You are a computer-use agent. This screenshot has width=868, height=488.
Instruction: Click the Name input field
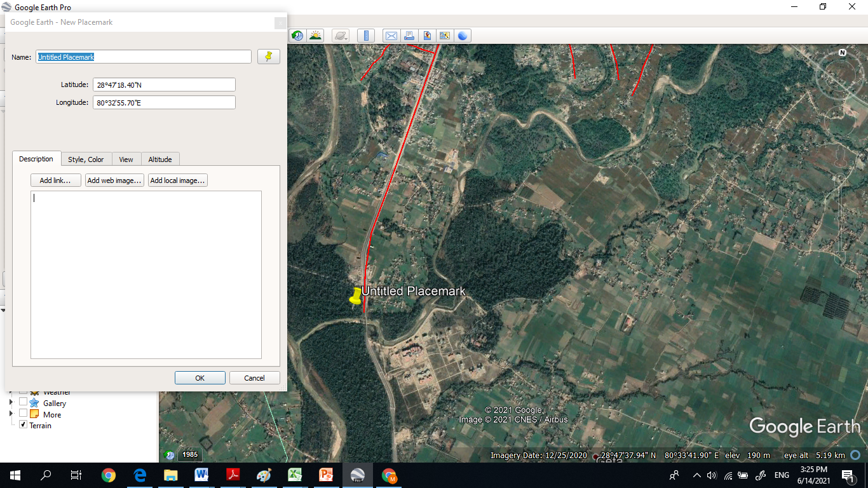pyautogui.click(x=144, y=57)
